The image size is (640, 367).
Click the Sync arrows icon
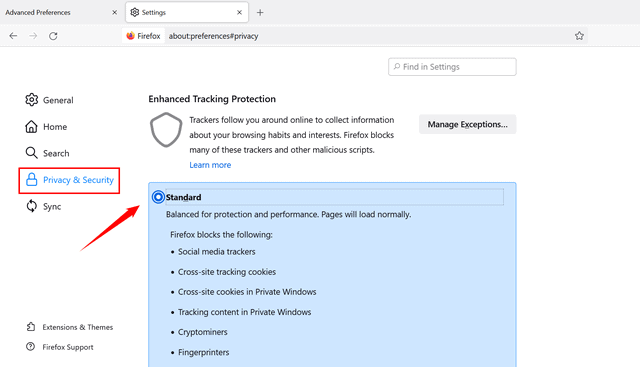point(31,206)
